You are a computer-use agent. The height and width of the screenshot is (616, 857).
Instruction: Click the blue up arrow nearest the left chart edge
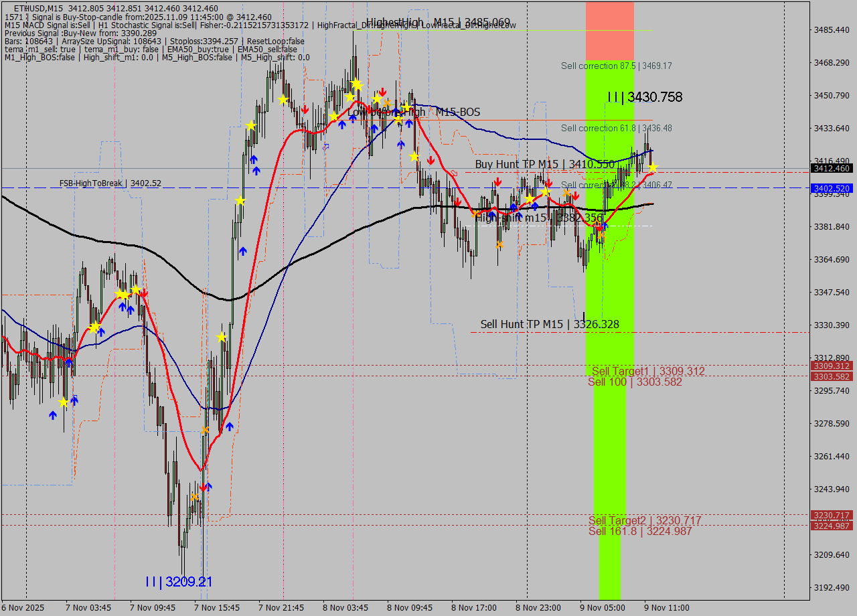(x=53, y=415)
